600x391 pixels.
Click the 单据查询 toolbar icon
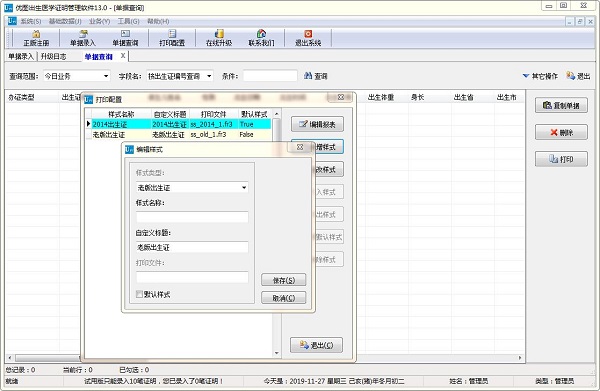125,34
